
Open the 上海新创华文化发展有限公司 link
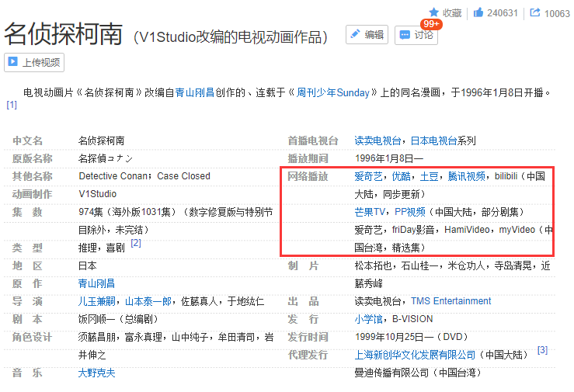[x=415, y=355]
